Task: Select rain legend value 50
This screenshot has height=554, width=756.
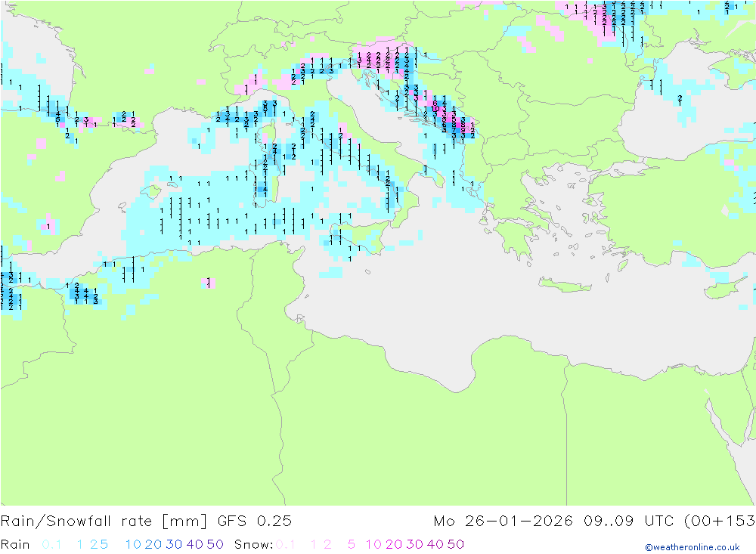Action: [x=215, y=544]
